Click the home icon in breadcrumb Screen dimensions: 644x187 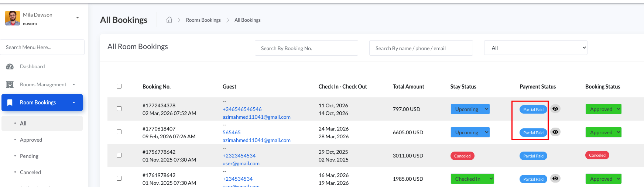(169, 20)
